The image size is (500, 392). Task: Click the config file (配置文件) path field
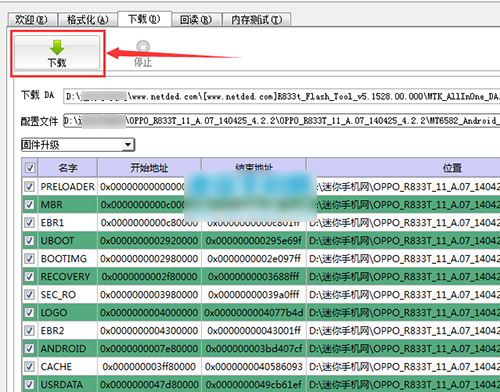(x=282, y=121)
